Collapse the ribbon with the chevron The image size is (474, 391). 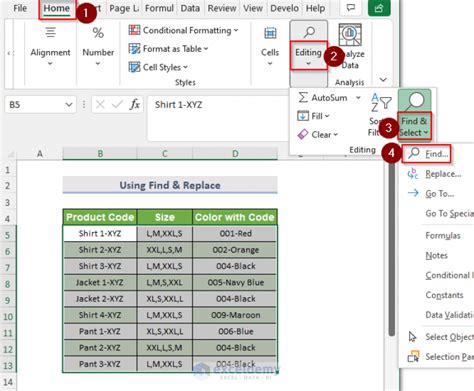383,80
